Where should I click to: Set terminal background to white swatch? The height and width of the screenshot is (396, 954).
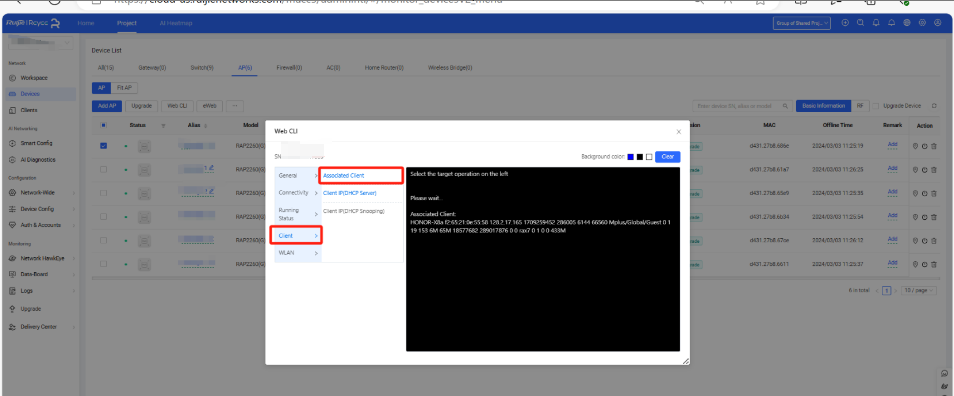click(649, 157)
